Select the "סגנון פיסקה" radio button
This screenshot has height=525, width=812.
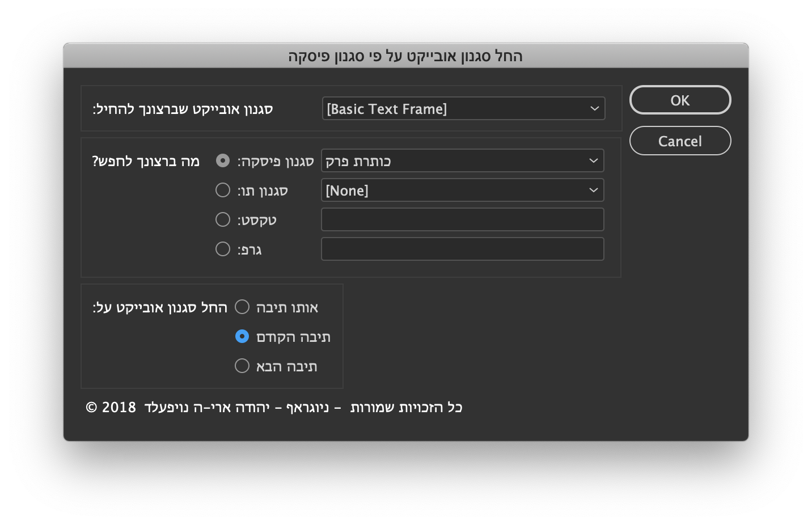(223, 160)
